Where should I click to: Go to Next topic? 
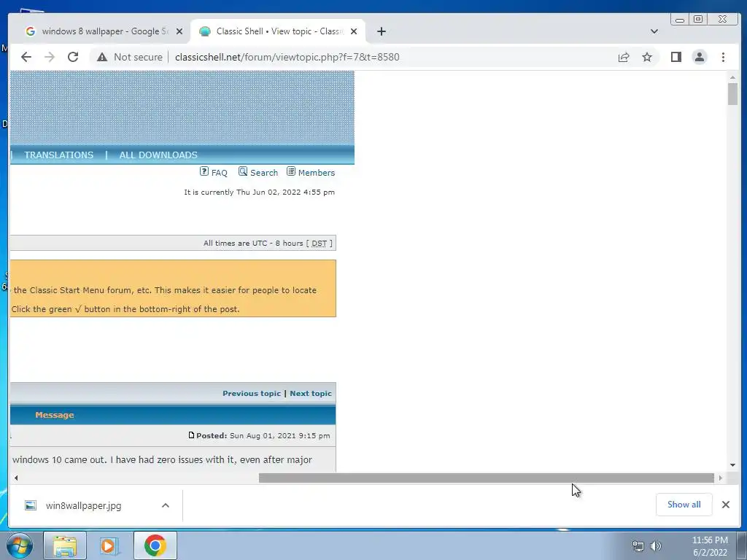coord(311,393)
